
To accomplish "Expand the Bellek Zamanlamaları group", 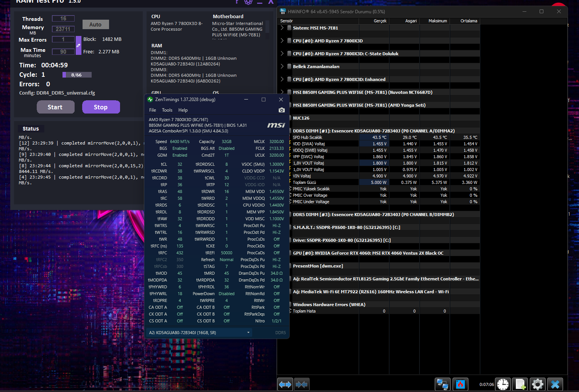I will coord(282,66).
